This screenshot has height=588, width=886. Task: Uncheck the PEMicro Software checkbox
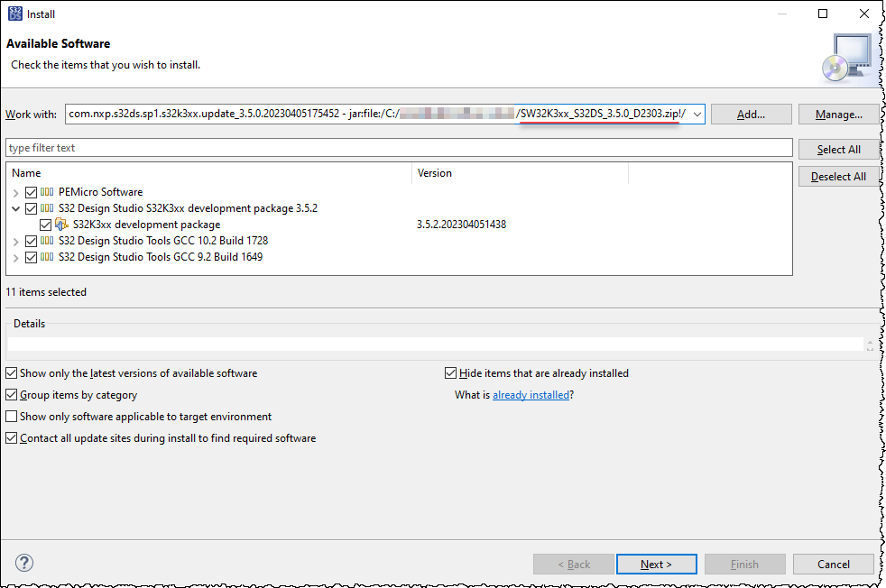tap(31, 193)
